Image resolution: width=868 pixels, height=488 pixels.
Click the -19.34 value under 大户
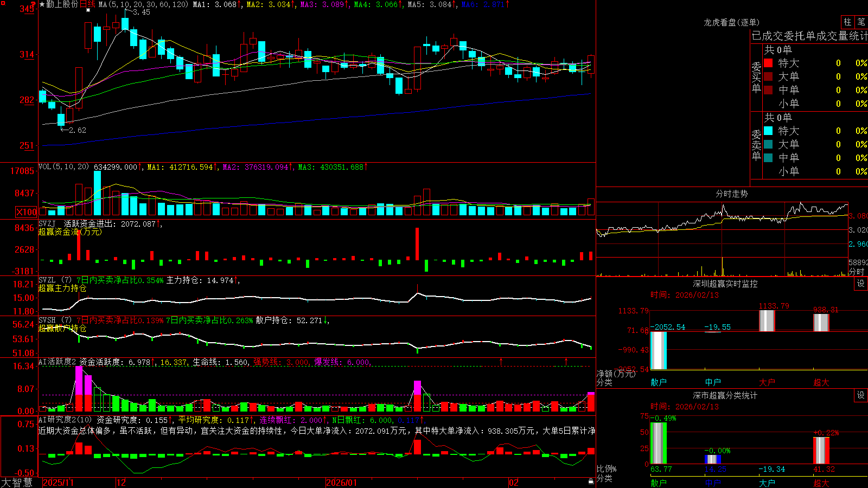point(771,469)
